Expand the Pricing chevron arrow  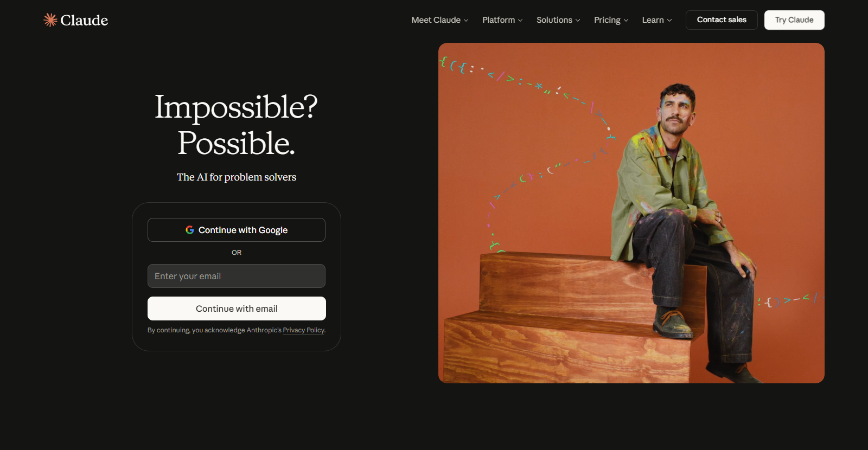pos(626,20)
